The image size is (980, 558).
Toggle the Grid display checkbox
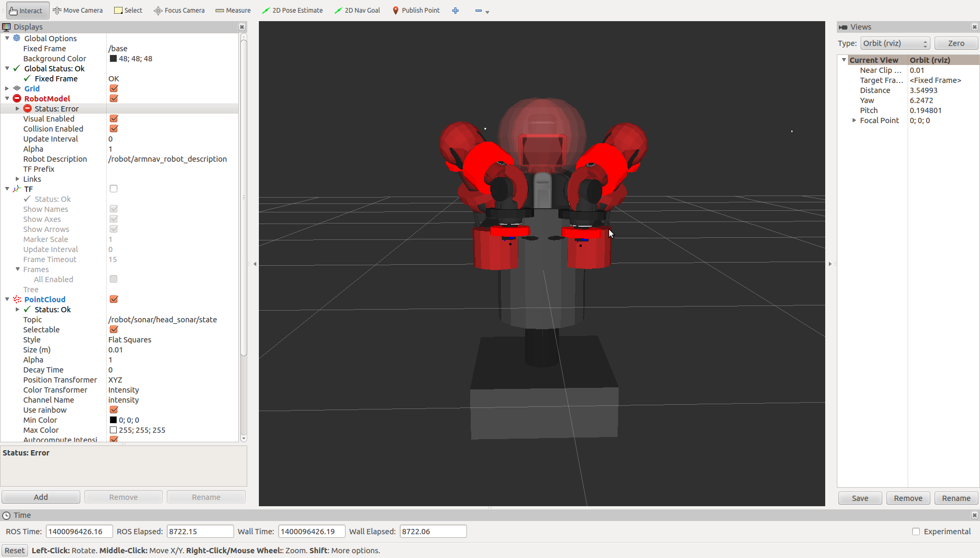click(x=114, y=88)
